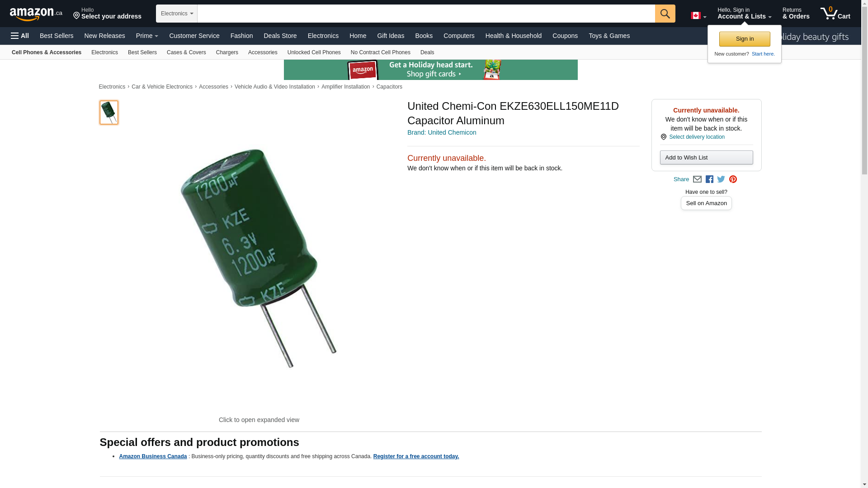Screen dimensions: 868x488
Task: Share product via email icon
Action: [x=697, y=179]
